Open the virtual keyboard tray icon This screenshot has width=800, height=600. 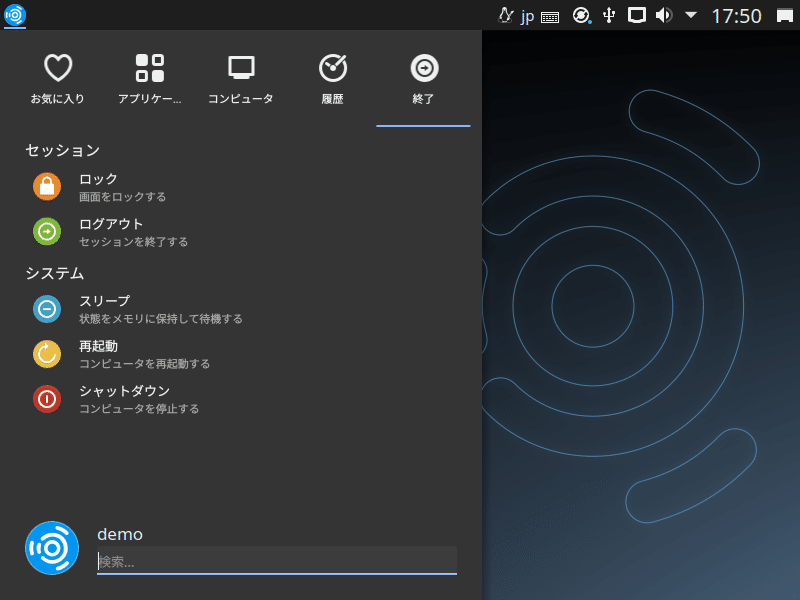click(549, 18)
